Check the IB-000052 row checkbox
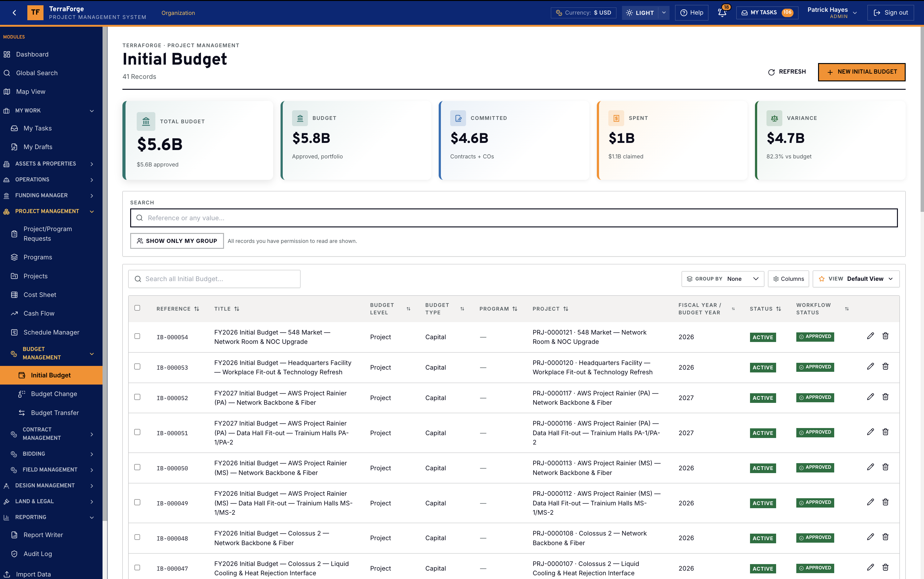 click(x=137, y=397)
